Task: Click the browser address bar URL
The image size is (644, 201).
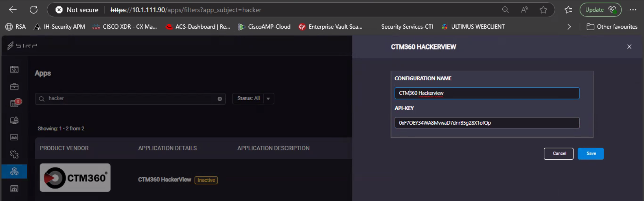Action: (x=186, y=10)
